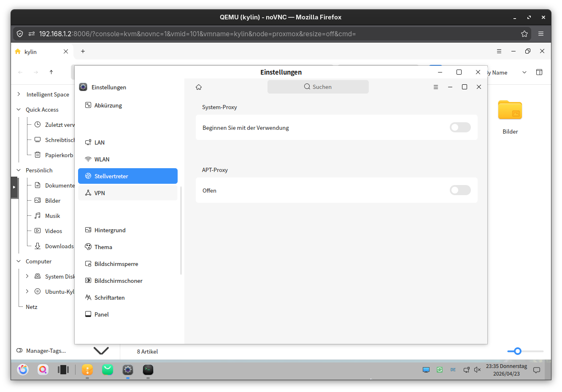
Task: Open the settings hamburger menu
Action: (x=436, y=87)
